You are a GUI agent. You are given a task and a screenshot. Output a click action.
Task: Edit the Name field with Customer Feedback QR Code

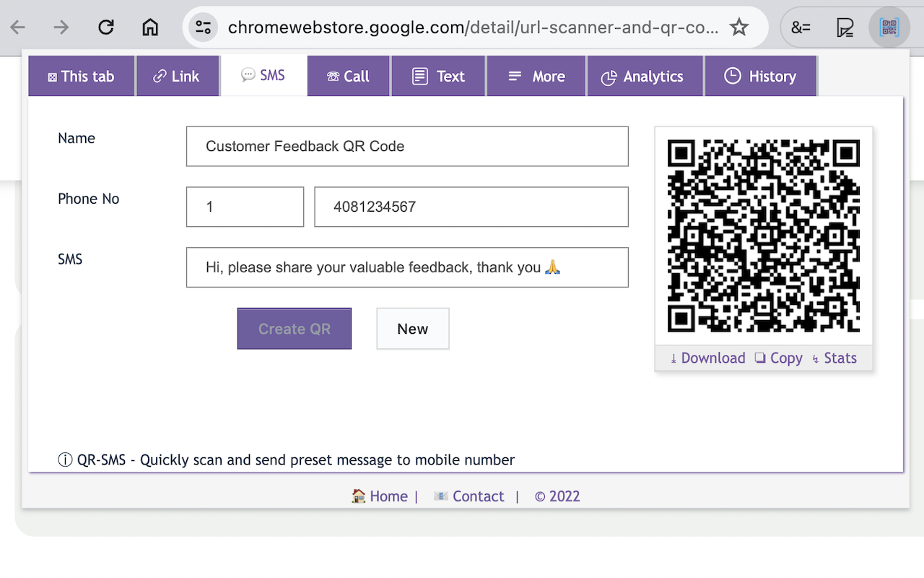407,146
